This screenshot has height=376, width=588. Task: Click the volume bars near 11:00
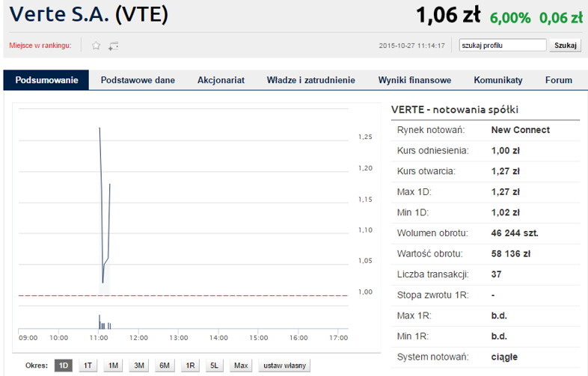click(x=105, y=322)
